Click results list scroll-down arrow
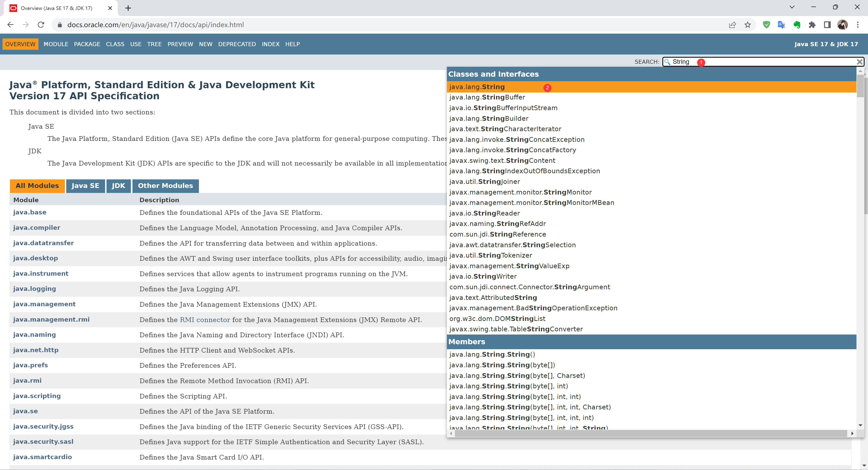Viewport: 868px width, 470px height. click(860, 425)
